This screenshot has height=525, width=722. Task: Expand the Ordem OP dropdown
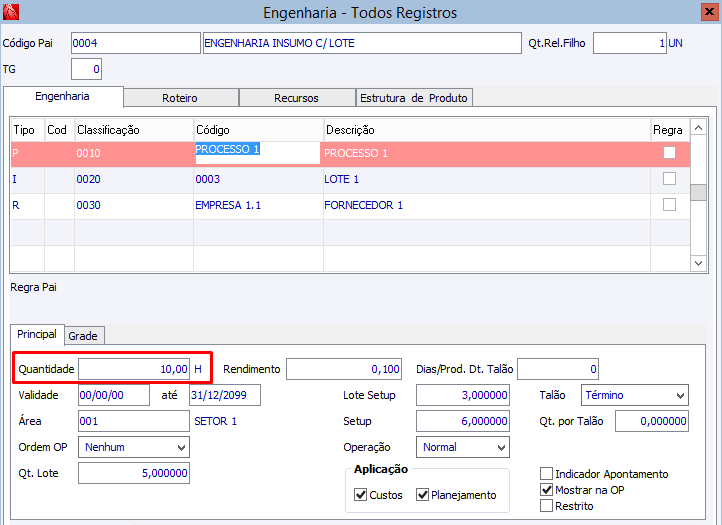pyautogui.click(x=181, y=447)
